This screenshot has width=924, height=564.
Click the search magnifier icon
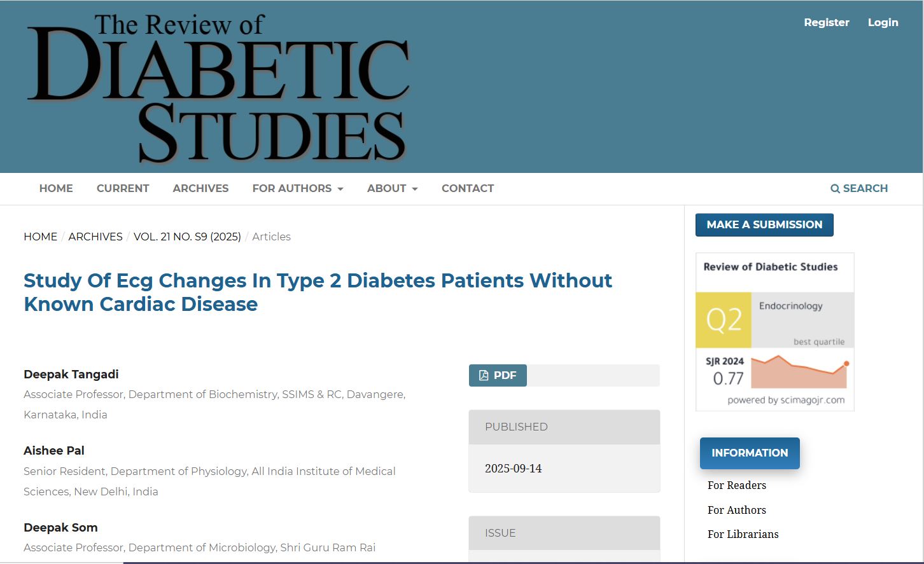tap(835, 189)
